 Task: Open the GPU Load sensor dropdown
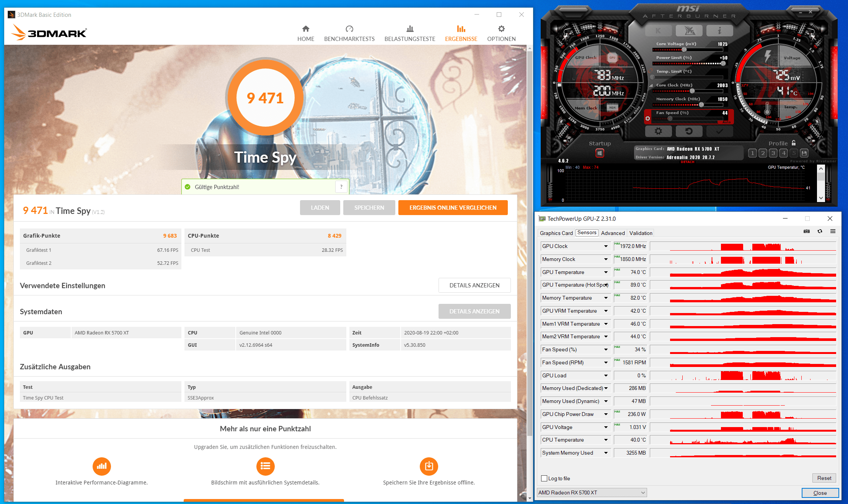tap(606, 375)
